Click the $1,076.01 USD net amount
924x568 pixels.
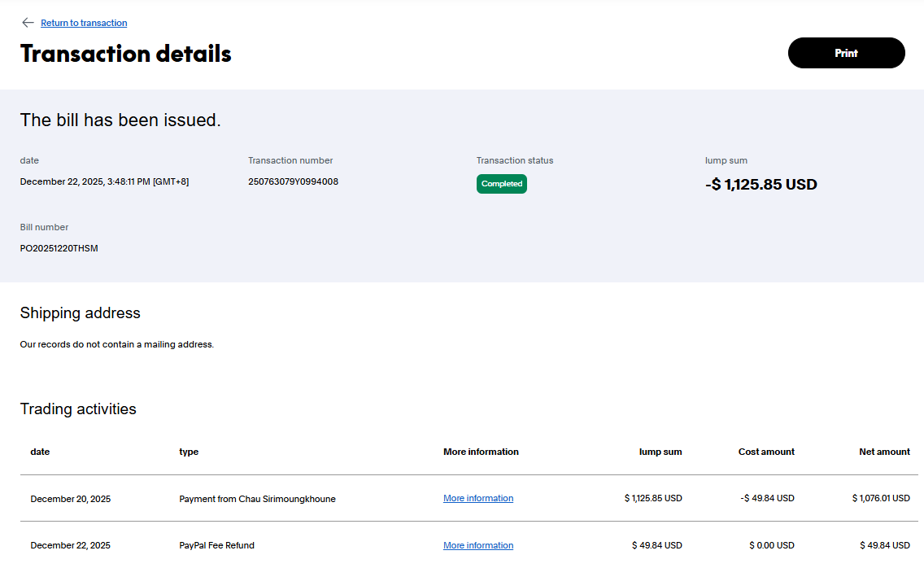881,498
